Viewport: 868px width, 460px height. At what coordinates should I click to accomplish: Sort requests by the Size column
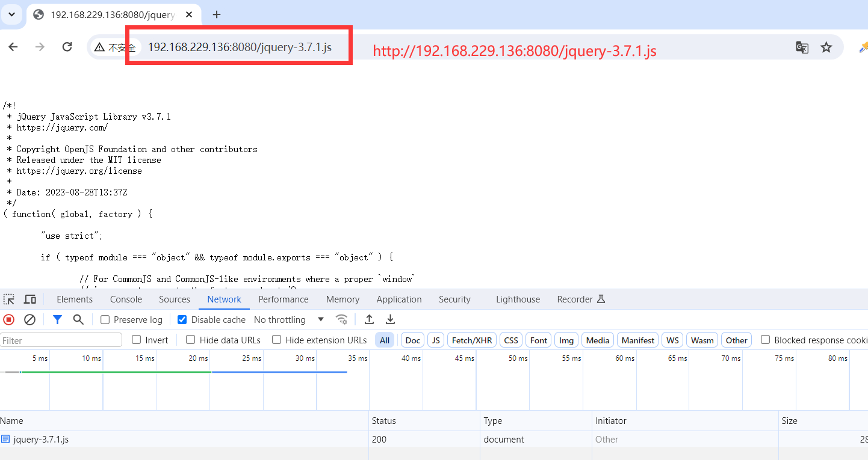click(823, 421)
